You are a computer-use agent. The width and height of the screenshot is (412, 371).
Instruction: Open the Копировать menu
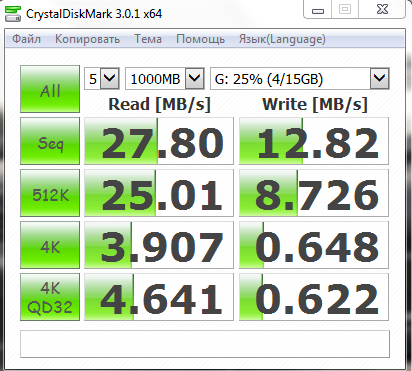(x=87, y=39)
